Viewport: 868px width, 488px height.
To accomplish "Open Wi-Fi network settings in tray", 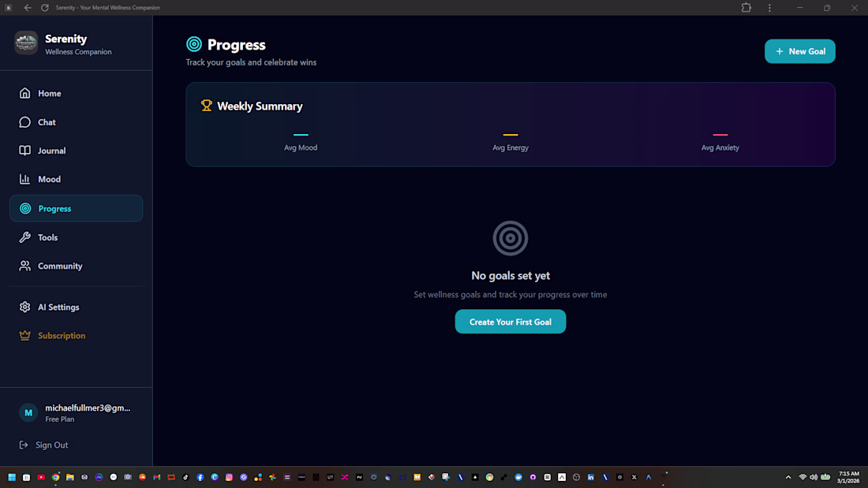I will (803, 477).
